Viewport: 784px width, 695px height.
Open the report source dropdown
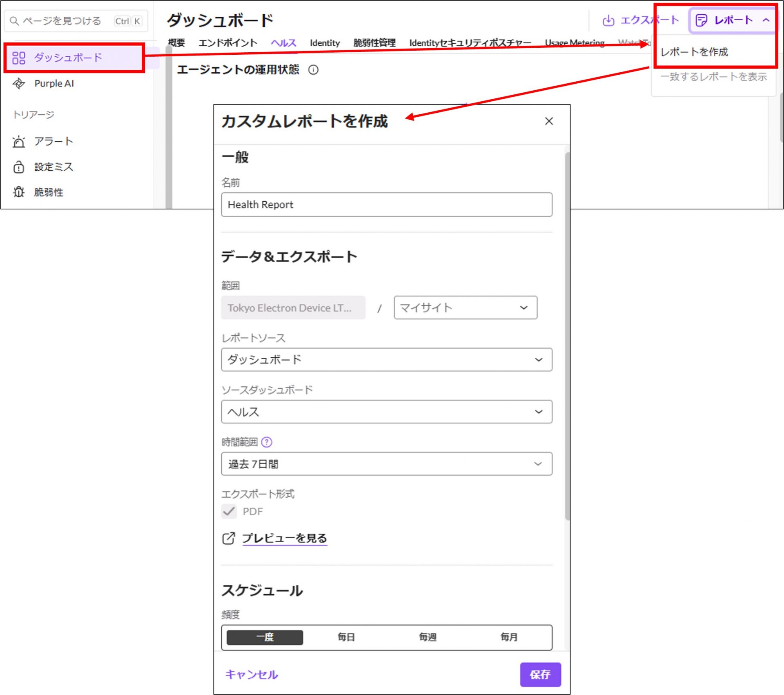(x=386, y=360)
